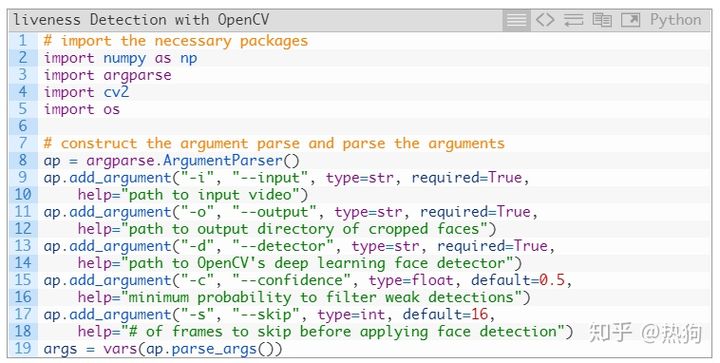Click the line 'import argparse'
Image resolution: width=720 pixels, height=363 pixels.
click(x=107, y=75)
